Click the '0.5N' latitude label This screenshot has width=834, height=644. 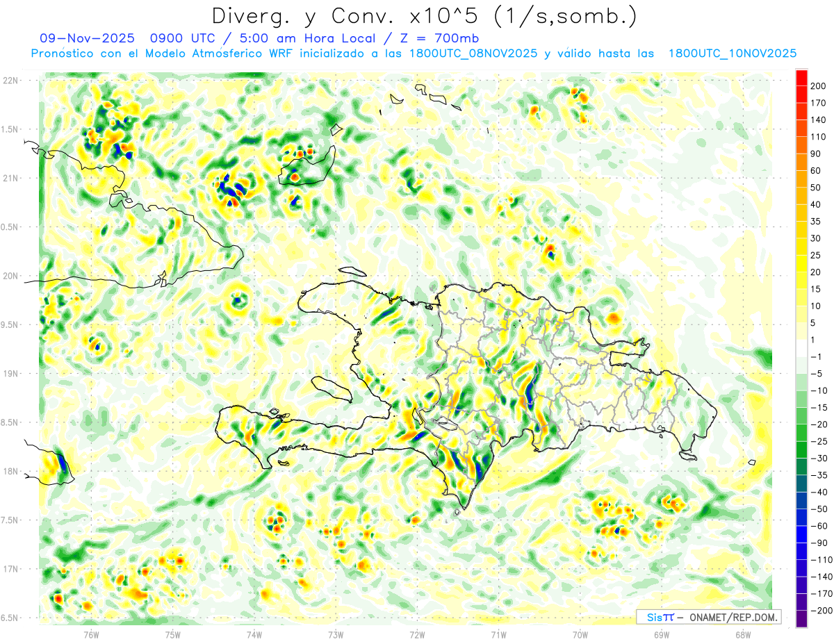(x=10, y=227)
